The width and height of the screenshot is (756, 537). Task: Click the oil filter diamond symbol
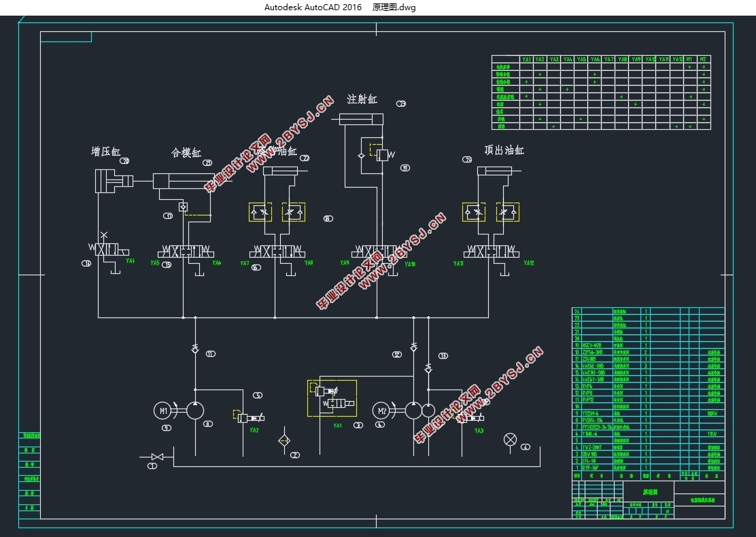coord(283,440)
